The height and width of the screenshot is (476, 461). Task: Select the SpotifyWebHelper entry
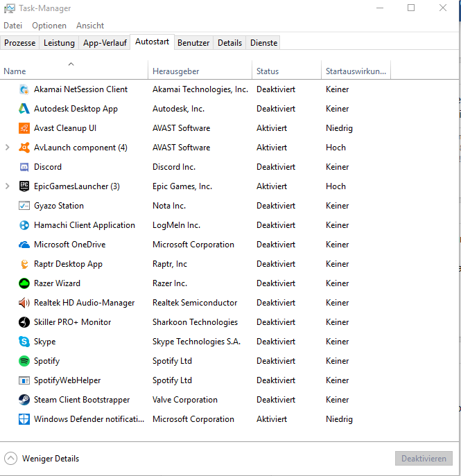tap(67, 380)
